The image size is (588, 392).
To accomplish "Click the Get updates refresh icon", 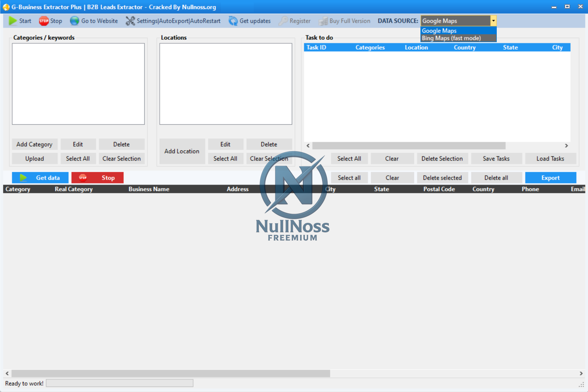I will click(x=232, y=21).
